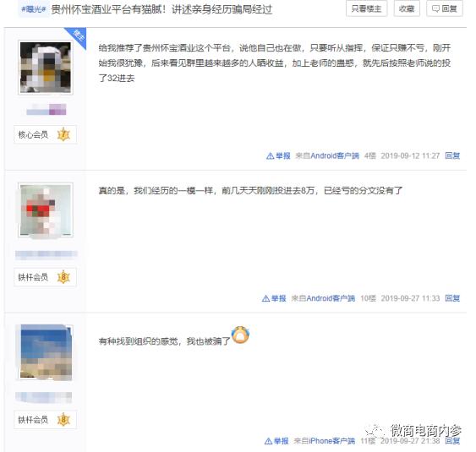Report the 4楼 post via 举报

tap(278, 156)
